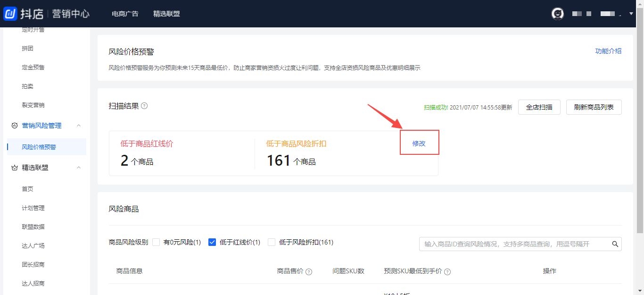
Task: Open 计划管理 in sidebar
Action: pyautogui.click(x=33, y=208)
